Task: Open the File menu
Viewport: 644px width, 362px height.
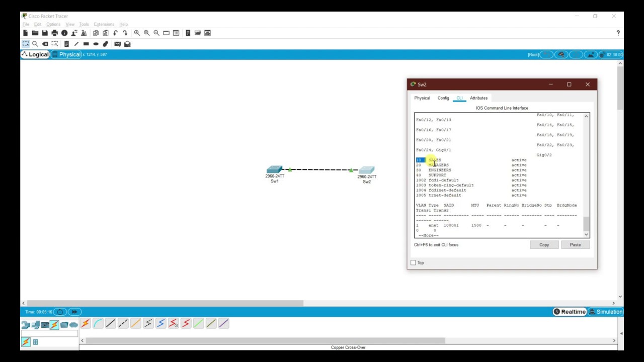Action: coord(26,24)
